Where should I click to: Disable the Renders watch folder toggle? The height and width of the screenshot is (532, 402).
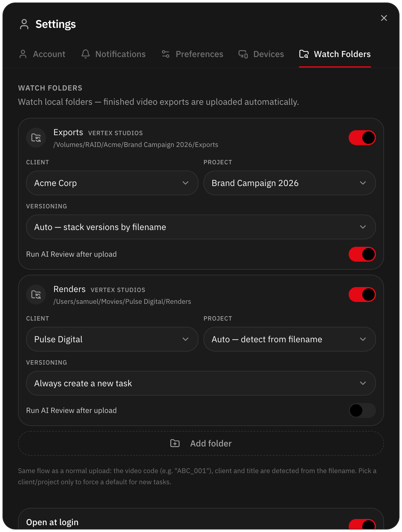pos(362,295)
